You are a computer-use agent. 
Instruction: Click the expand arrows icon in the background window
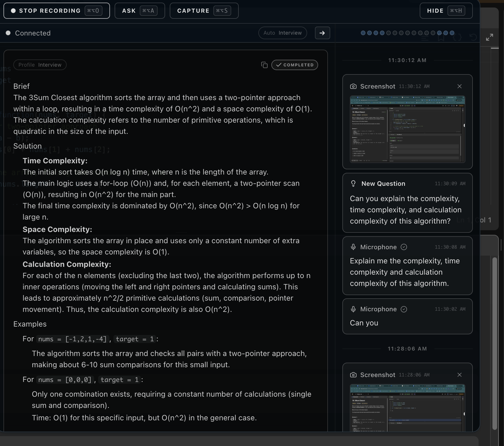(490, 37)
